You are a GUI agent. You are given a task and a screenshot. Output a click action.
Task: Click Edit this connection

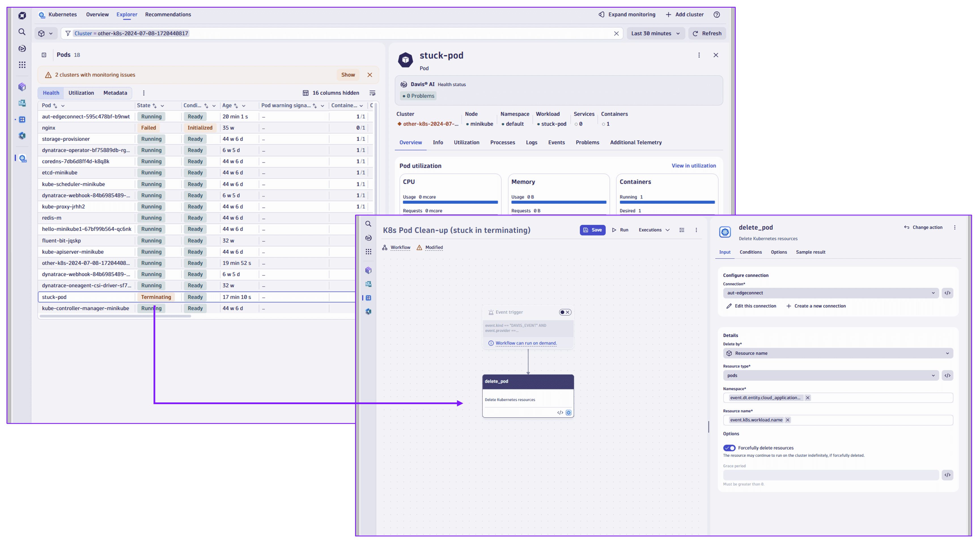[751, 306]
